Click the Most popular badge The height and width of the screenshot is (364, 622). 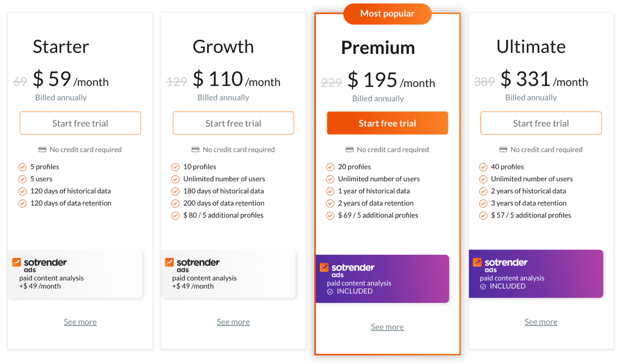[387, 14]
